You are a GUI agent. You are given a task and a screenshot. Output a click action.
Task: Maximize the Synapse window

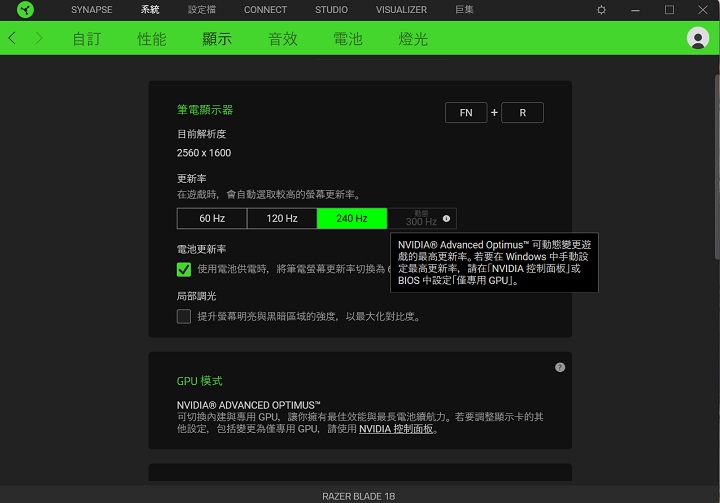pyautogui.click(x=669, y=10)
